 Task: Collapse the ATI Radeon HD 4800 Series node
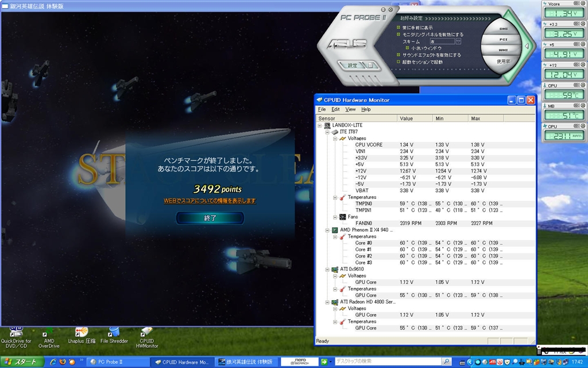pos(327,302)
